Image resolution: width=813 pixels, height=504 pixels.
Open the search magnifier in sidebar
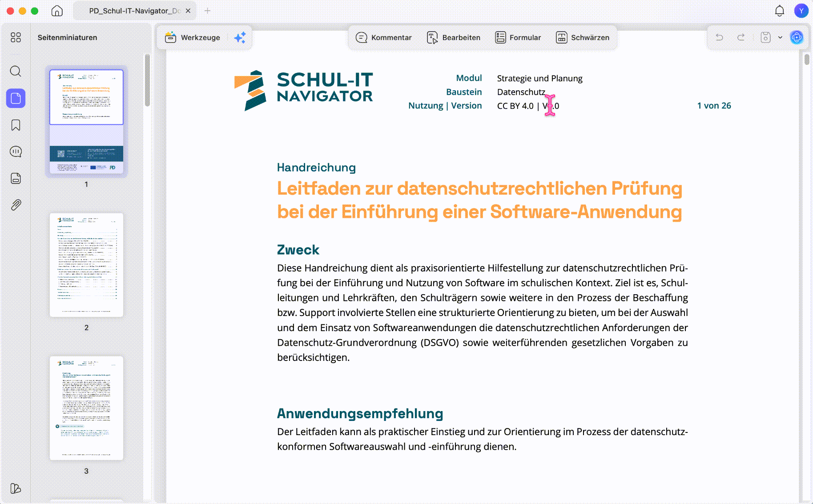tap(16, 71)
